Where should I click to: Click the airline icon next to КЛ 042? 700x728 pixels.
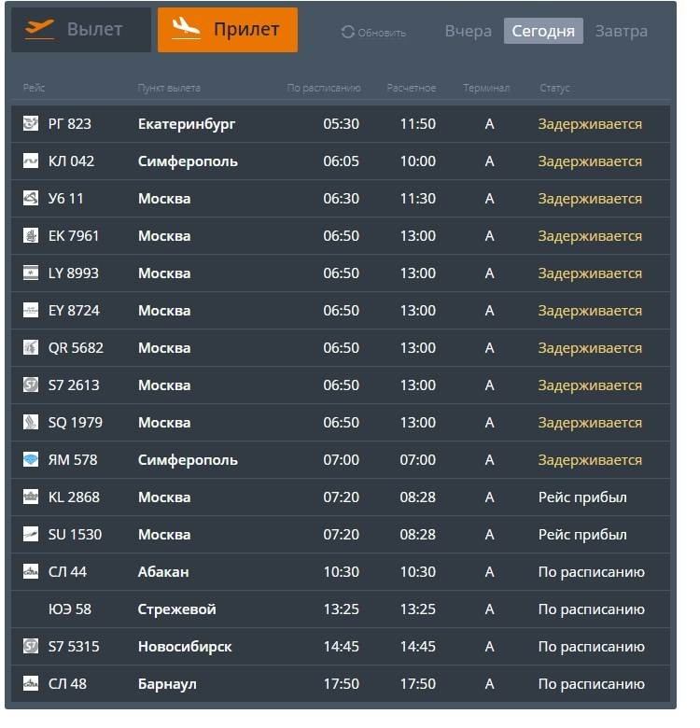coord(30,161)
